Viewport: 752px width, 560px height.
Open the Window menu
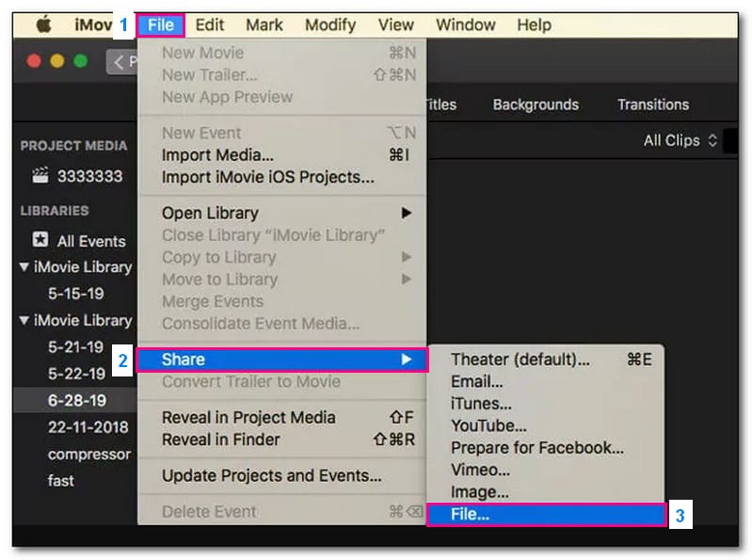pyautogui.click(x=466, y=25)
